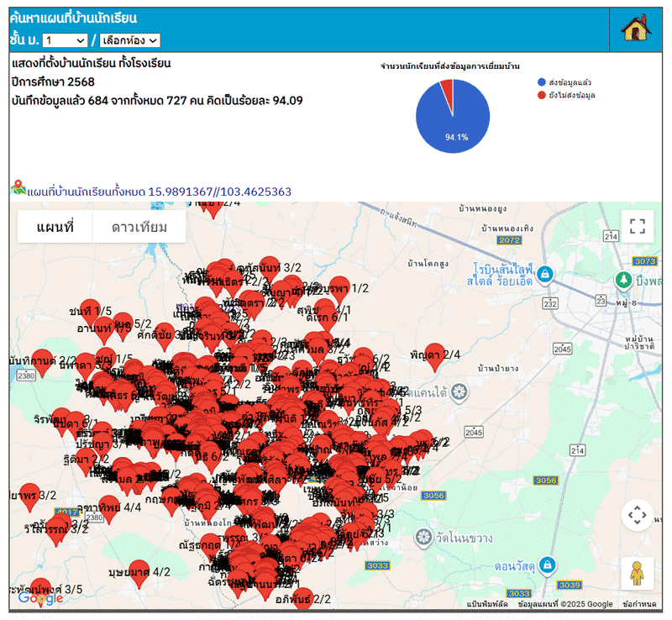
Task: Open the แผนที่บ้านนักเรียนทั้งหมด link
Action: coord(159,192)
